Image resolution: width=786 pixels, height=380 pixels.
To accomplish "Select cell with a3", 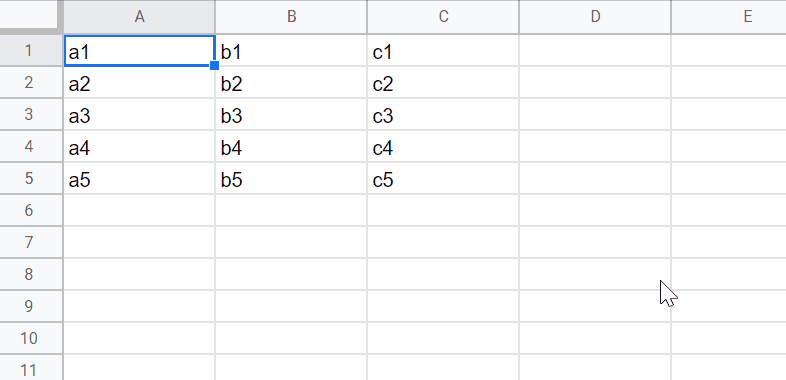I will [x=139, y=115].
